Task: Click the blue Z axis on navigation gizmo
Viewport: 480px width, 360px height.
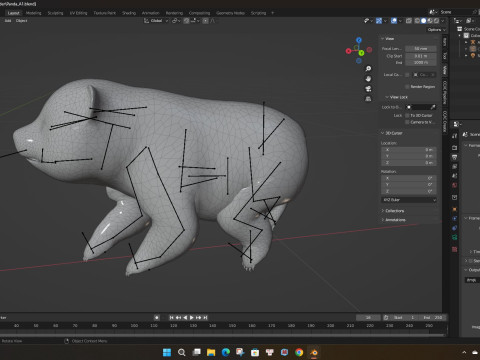Action: point(359,40)
